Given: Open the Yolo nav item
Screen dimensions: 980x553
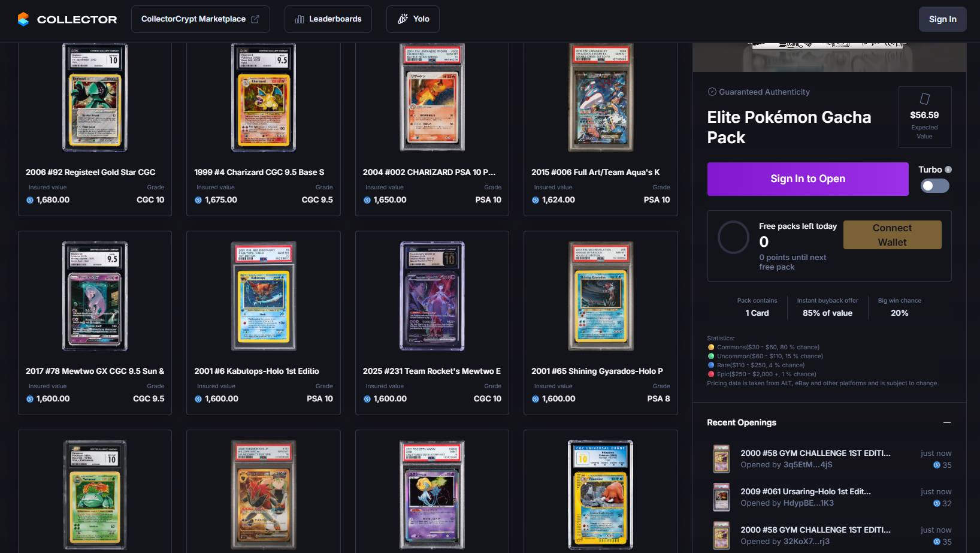Looking at the screenshot, I should [x=413, y=19].
